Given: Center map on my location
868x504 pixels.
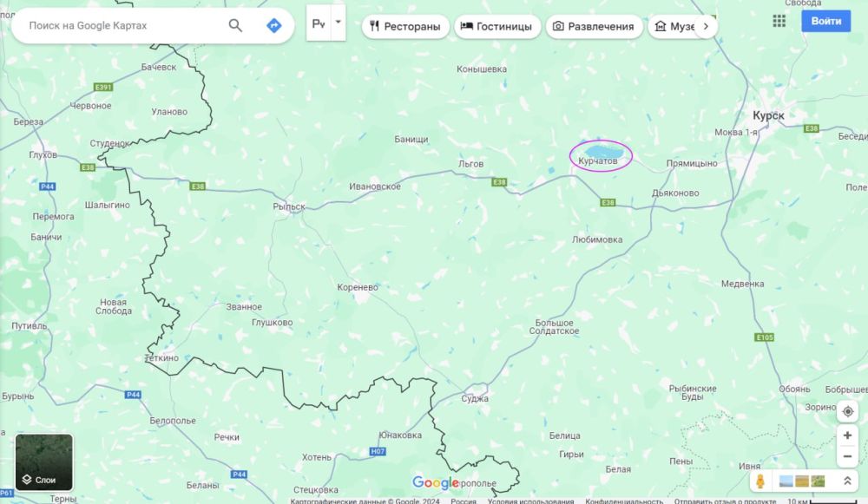Looking at the screenshot, I should (847, 411).
